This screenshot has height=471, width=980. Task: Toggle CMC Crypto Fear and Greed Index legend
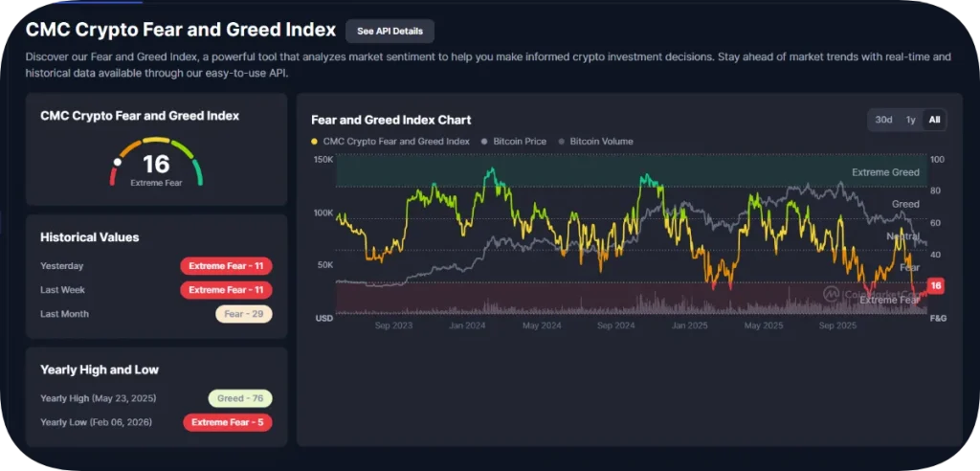pyautogui.click(x=390, y=142)
